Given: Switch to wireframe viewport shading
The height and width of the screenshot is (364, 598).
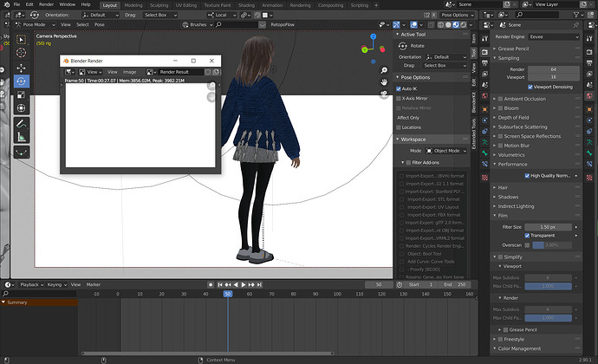Looking at the screenshot, I should pos(440,25).
